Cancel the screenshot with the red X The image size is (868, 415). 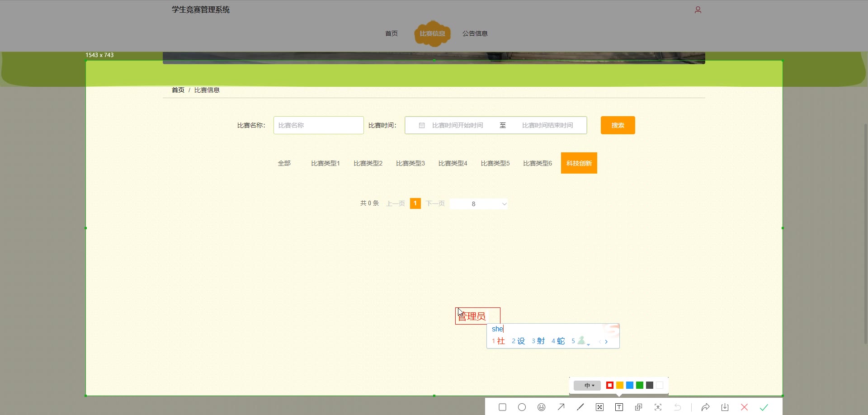pyautogui.click(x=745, y=407)
